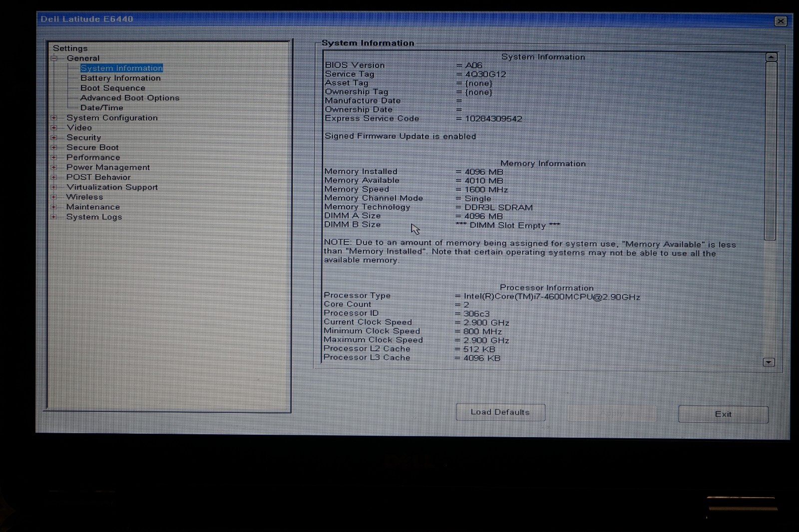Select the Virtualization Support category label
The image size is (799, 532).
(112, 187)
